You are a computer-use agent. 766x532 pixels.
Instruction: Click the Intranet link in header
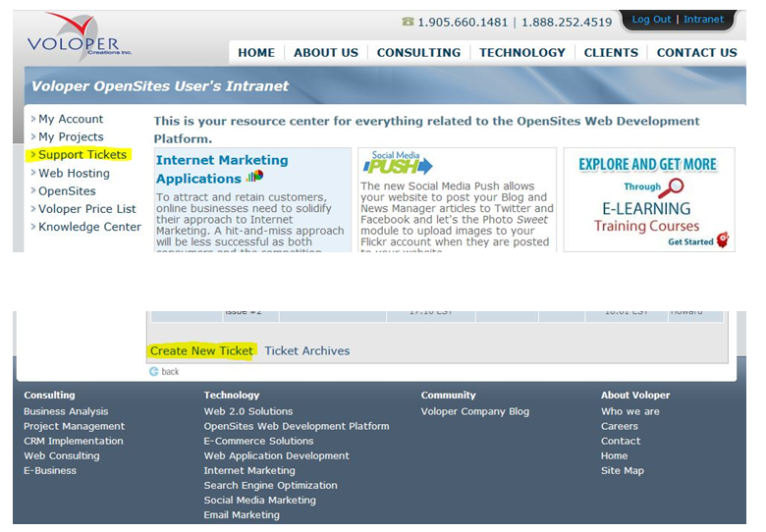pyautogui.click(x=703, y=20)
